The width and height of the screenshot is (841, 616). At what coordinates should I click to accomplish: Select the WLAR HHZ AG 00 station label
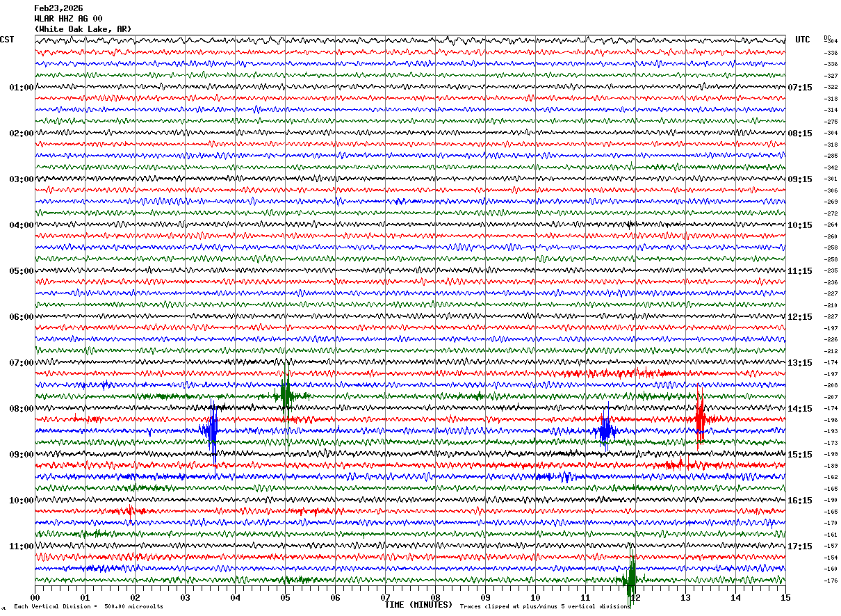coord(68,19)
